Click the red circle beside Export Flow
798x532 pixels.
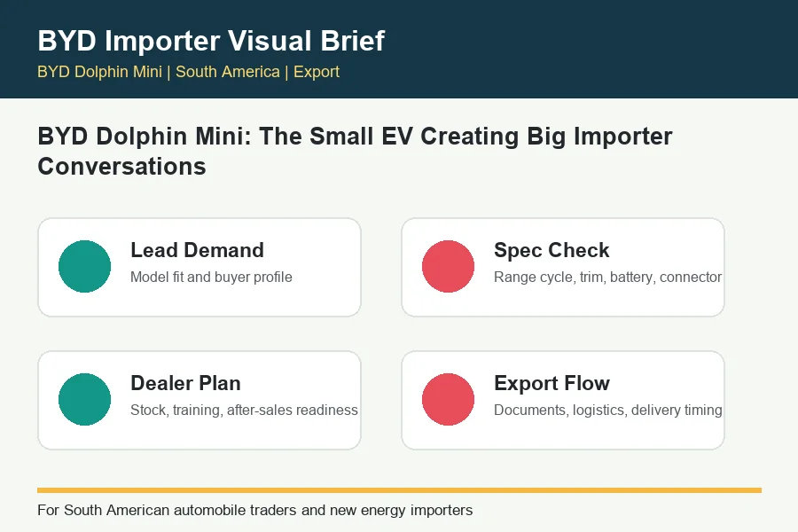[448, 399]
